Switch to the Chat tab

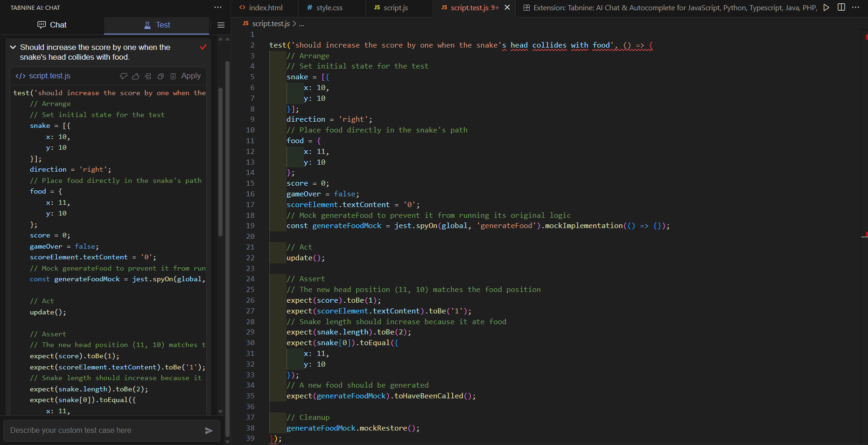(x=52, y=25)
